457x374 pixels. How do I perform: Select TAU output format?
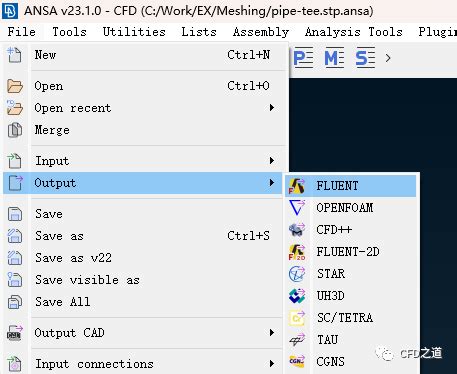[351, 340]
